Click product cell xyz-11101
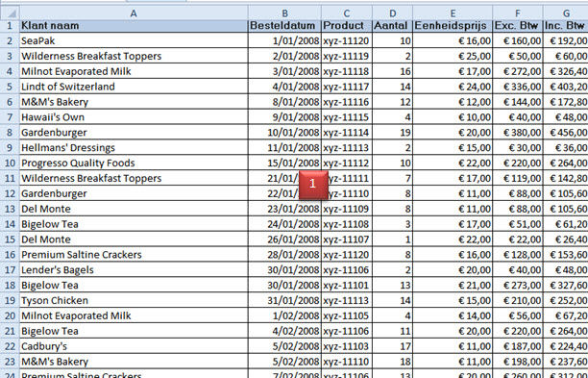The height and width of the screenshot is (378, 588). [x=347, y=286]
